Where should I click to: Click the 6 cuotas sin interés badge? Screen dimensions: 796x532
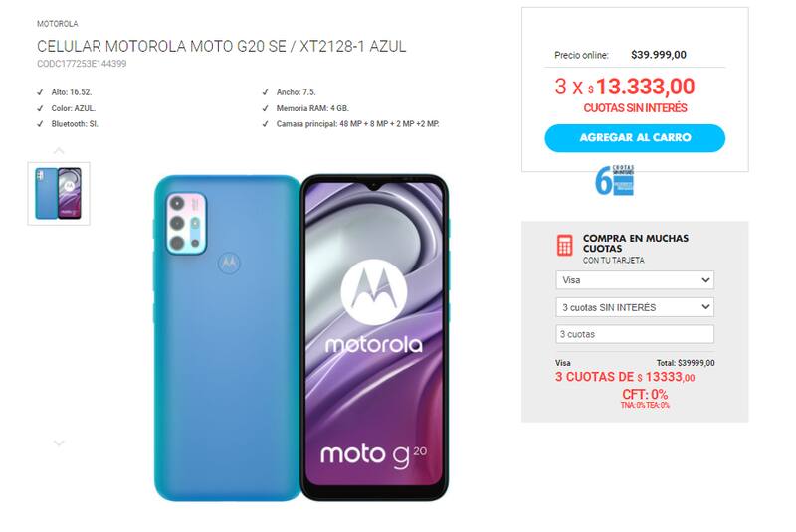coord(615,180)
